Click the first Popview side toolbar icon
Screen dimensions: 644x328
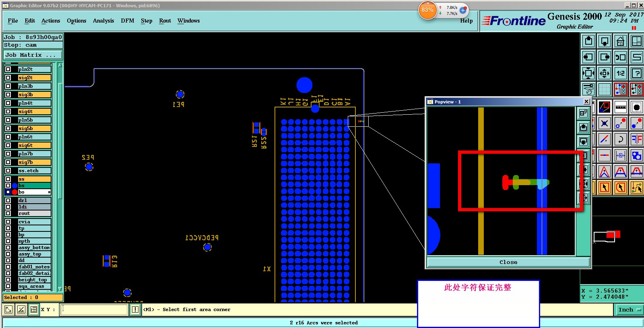click(583, 113)
